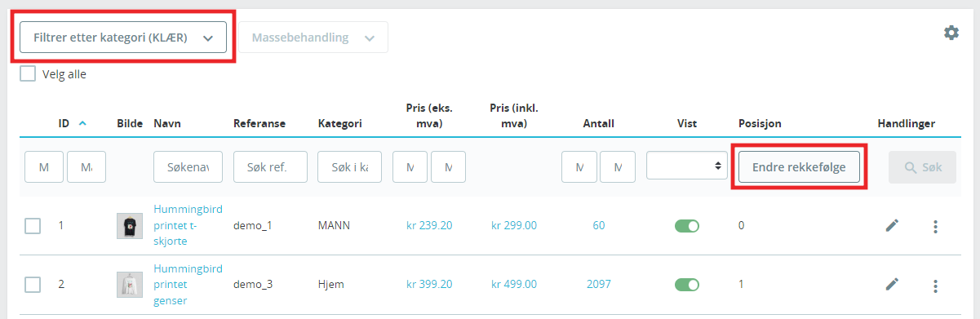This screenshot has width=980, height=319.
Task: Disable Vist toggle for demo_1 product
Action: (688, 225)
